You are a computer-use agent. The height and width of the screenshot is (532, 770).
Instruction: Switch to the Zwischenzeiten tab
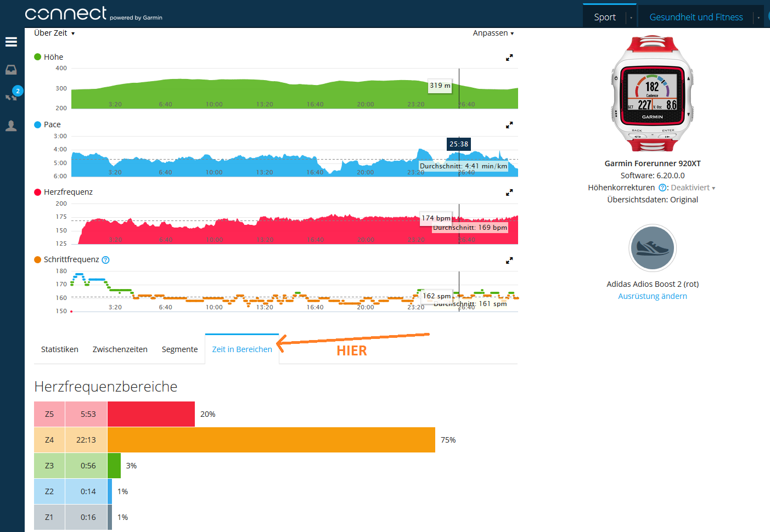click(120, 349)
